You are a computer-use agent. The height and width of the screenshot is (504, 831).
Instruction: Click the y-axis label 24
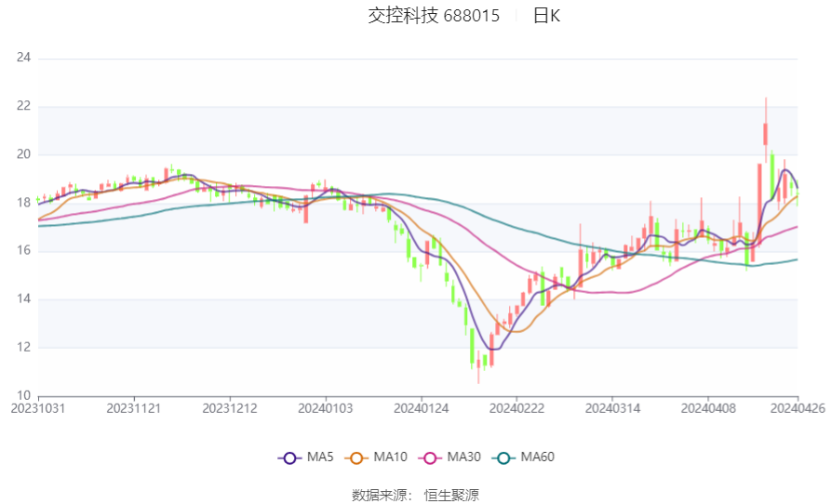point(24,58)
